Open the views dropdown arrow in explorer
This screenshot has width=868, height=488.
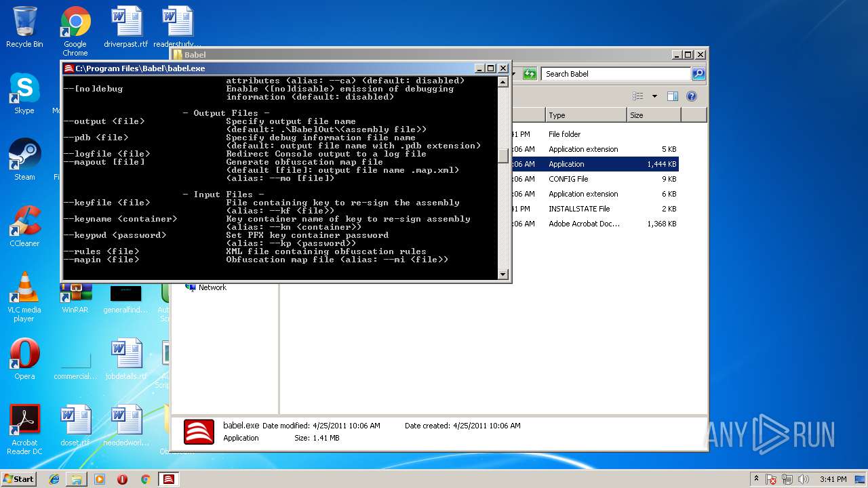click(x=654, y=96)
